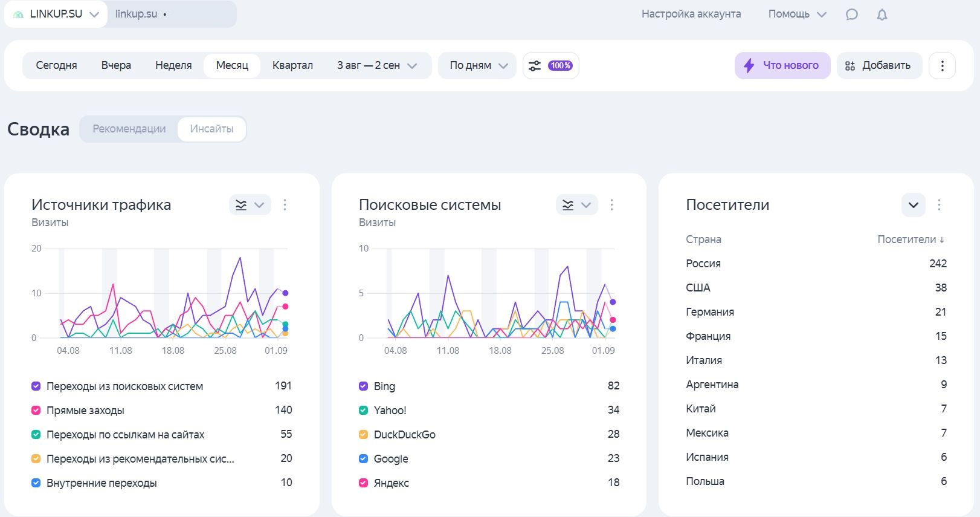The width and height of the screenshot is (980, 517).
Task: Sort by the Посетители column header
Action: pos(910,239)
